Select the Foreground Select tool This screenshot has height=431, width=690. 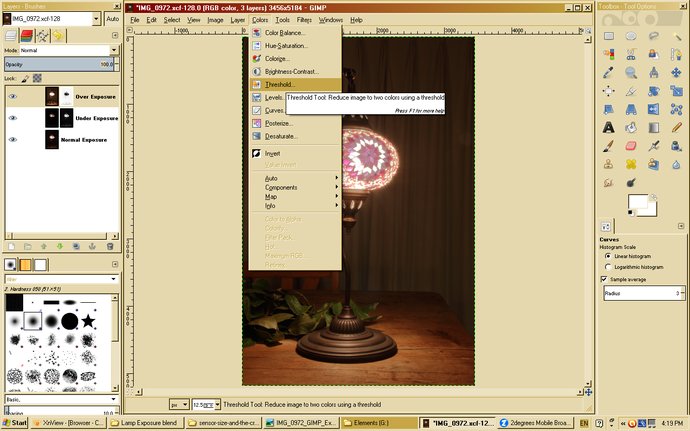tap(653, 54)
